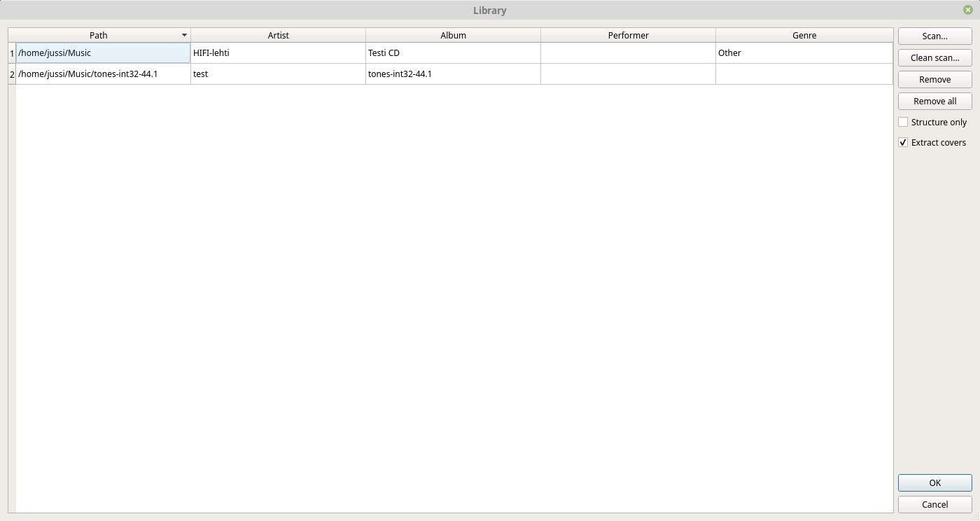The image size is (980, 521).
Task: Select the /home/jussi/Music/tones-int32-44.1 path cell
Action: click(x=103, y=74)
